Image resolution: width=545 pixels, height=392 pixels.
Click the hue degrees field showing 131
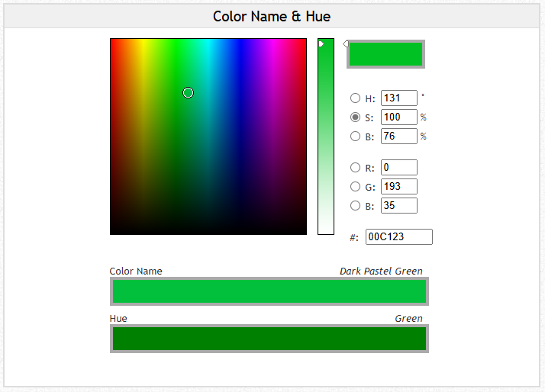398,98
